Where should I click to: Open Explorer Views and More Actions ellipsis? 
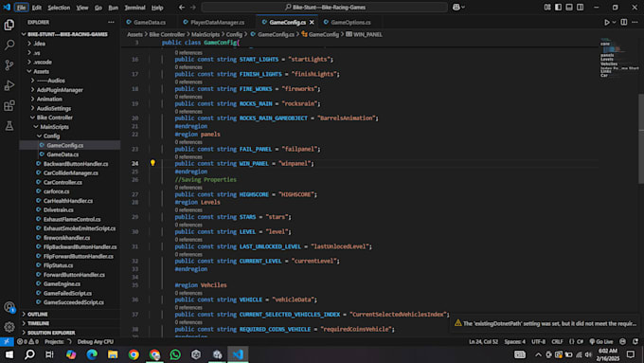(x=112, y=22)
